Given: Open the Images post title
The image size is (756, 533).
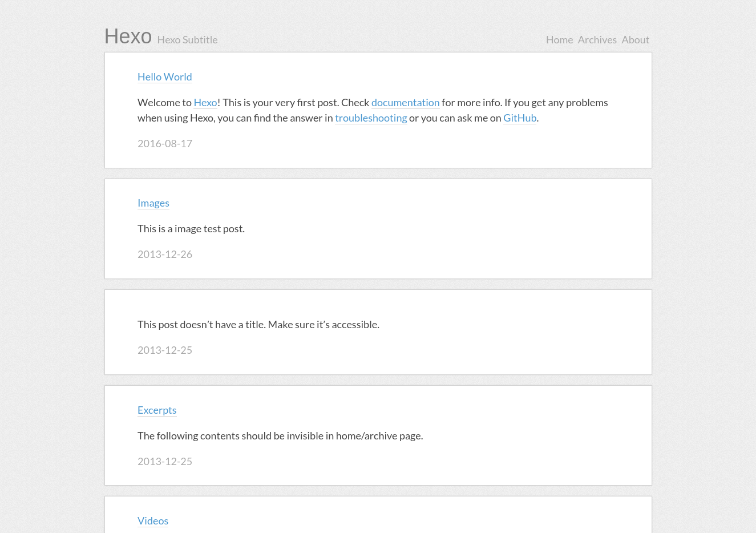Looking at the screenshot, I should 153,203.
